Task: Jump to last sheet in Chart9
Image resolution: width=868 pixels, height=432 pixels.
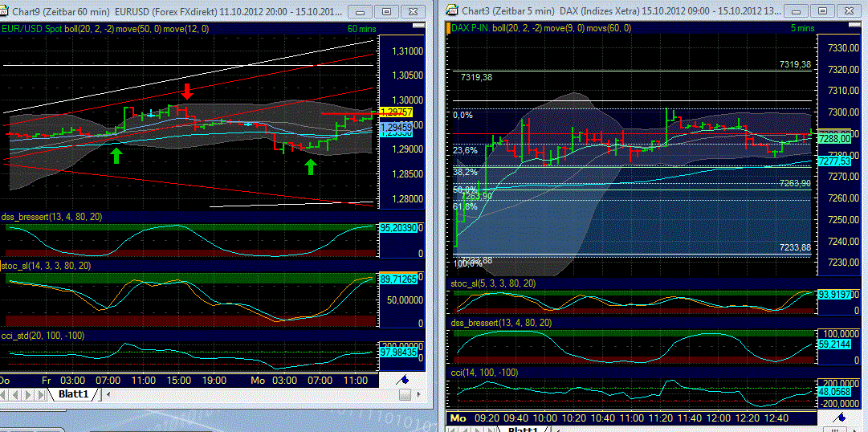Action: click(40, 394)
